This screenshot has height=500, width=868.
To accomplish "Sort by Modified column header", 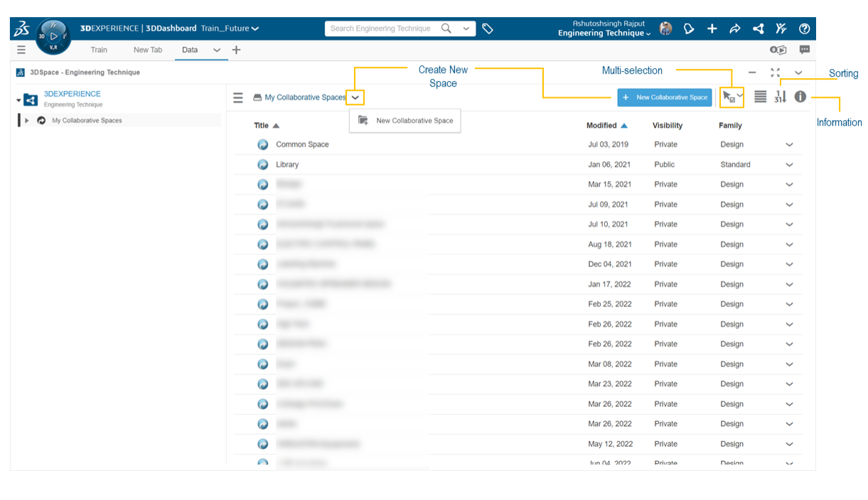I will pyautogui.click(x=601, y=126).
